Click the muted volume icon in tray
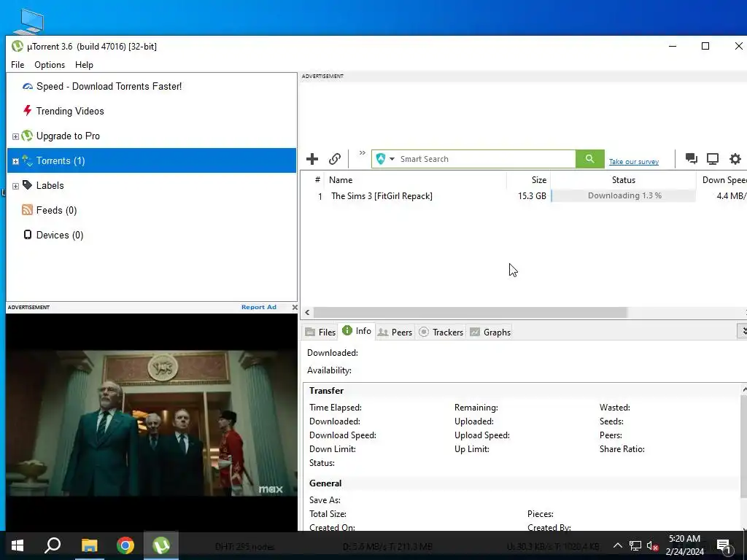The image size is (747, 560). coord(652,545)
